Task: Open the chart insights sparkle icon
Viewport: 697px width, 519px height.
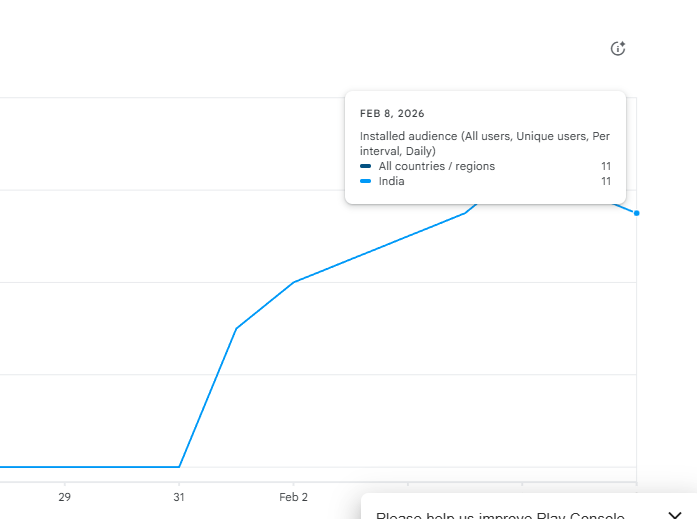Action: click(x=618, y=48)
